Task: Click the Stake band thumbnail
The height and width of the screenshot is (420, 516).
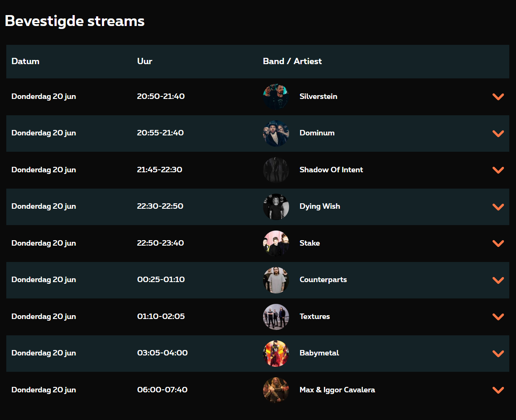Action: (x=276, y=243)
